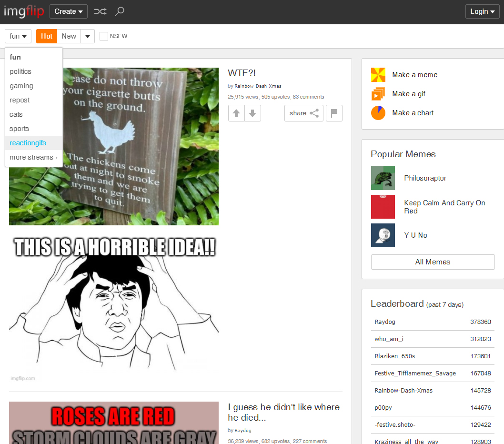Select cats stream
This screenshot has width=504, height=444.
34,114
